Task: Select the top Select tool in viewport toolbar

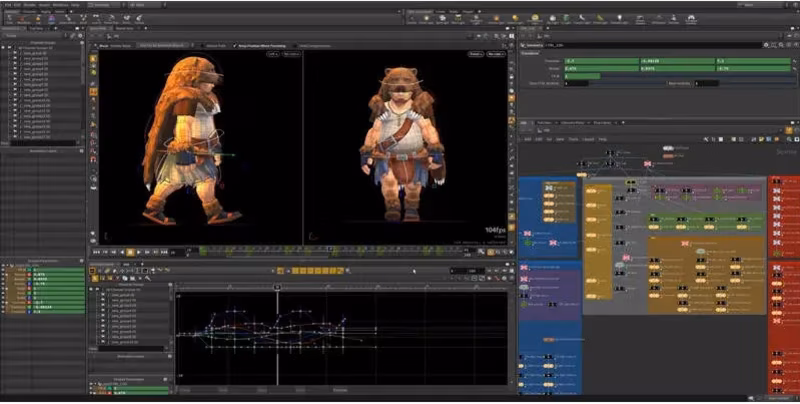Action: pos(93,59)
